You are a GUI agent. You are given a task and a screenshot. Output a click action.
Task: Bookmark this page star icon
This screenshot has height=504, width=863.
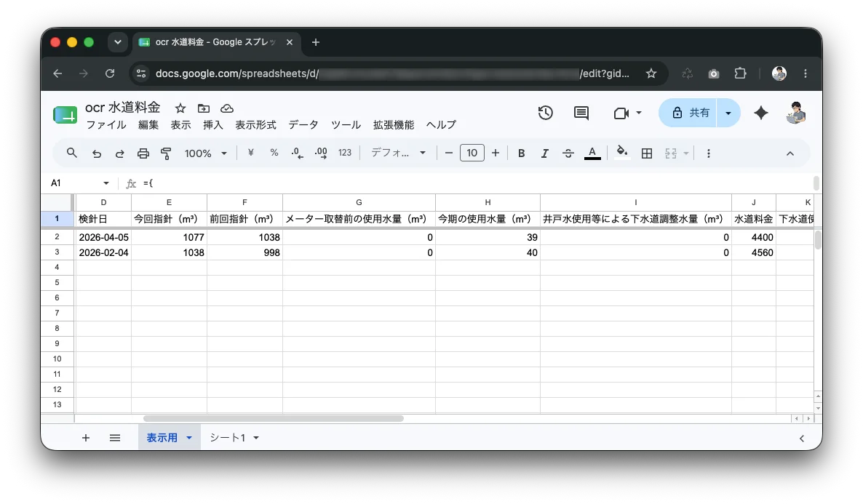click(651, 73)
